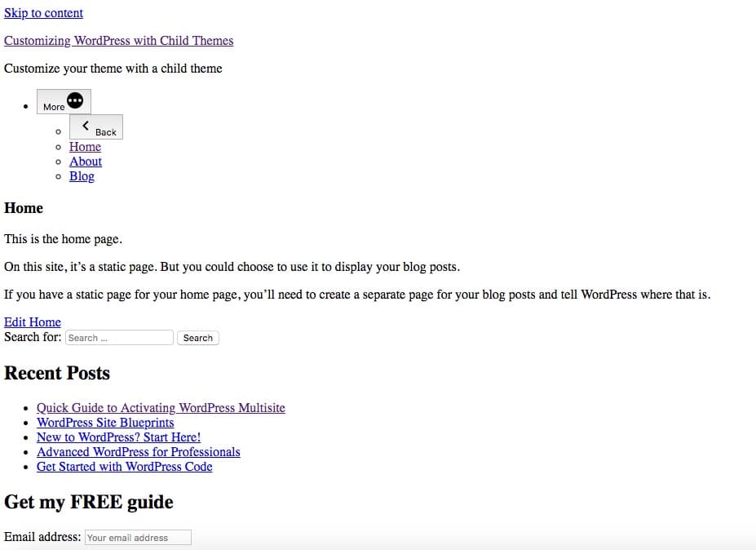This screenshot has width=756, height=550.
Task: Open the About menu item
Action: tap(85, 162)
